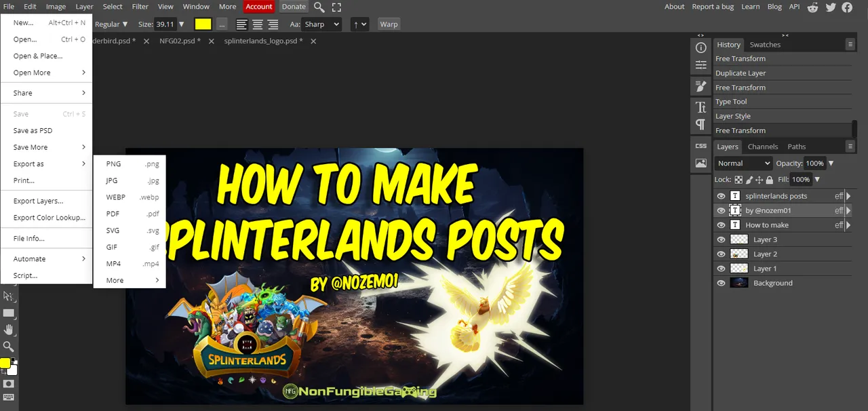
Task: Open the Info panel icon
Action: [701, 48]
